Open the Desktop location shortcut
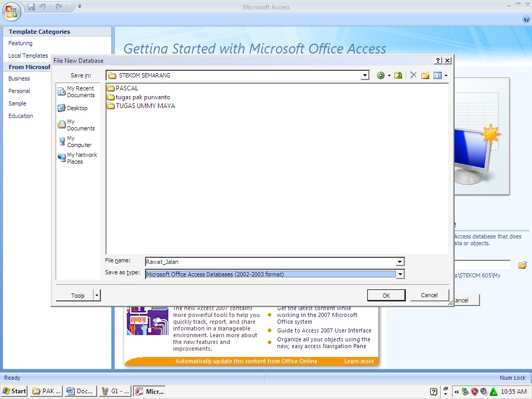This screenshot has width=532, height=399. (x=78, y=108)
